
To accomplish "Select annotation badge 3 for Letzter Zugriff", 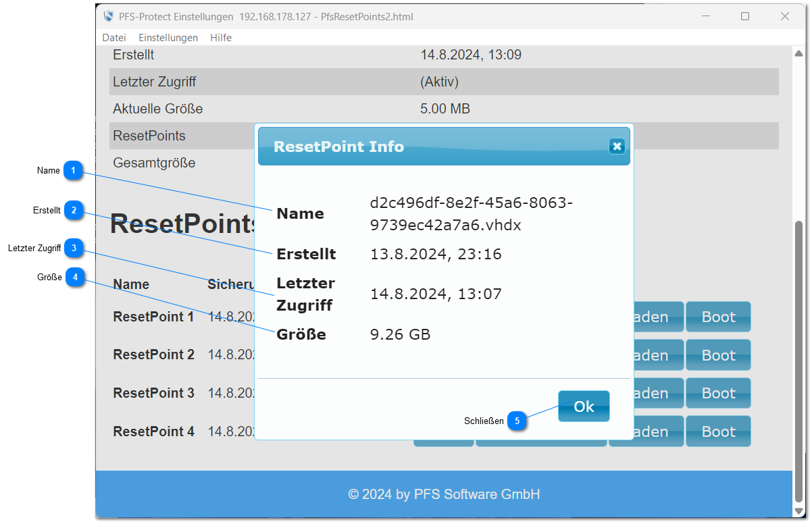I will (x=74, y=248).
